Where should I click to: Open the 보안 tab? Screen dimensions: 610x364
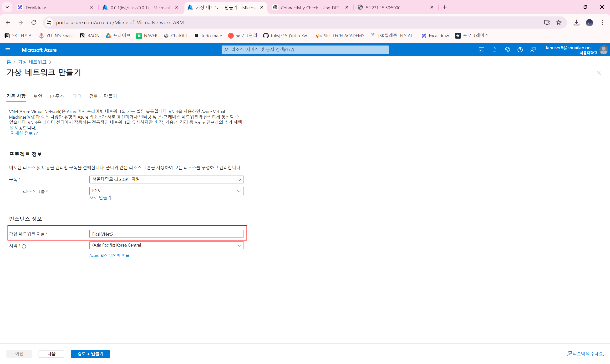pos(38,96)
